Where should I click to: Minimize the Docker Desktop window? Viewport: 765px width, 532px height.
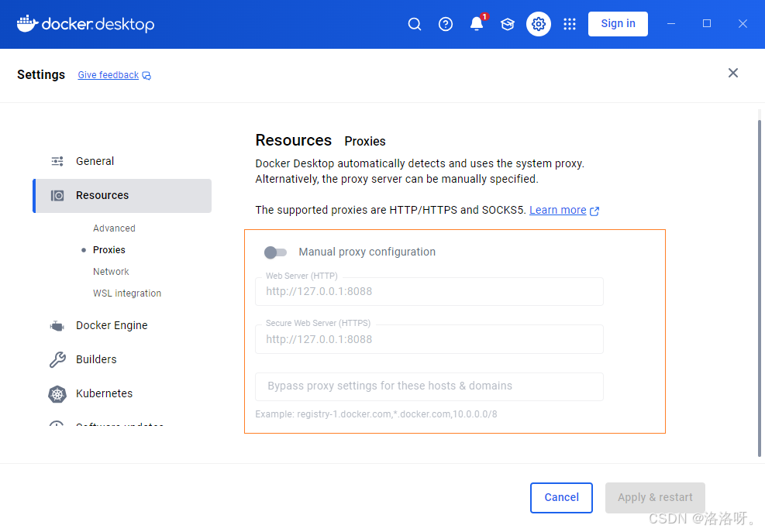[x=671, y=24]
